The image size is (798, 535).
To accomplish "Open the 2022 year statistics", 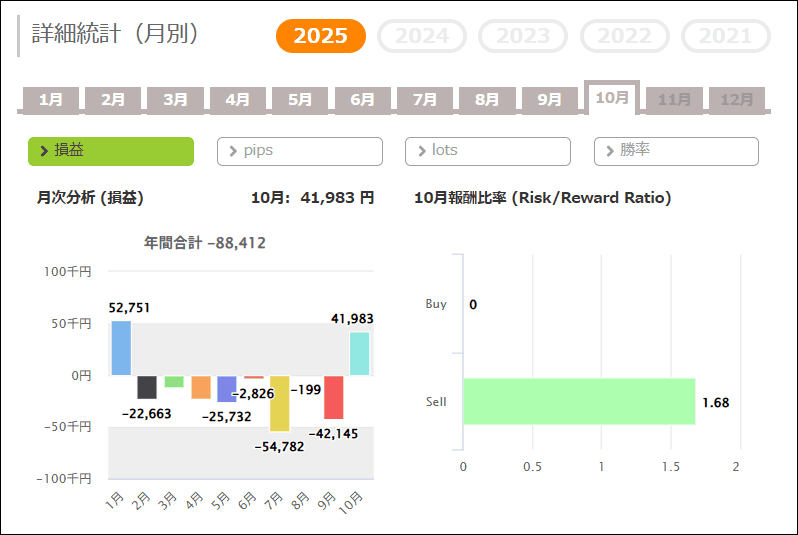I will [624, 36].
